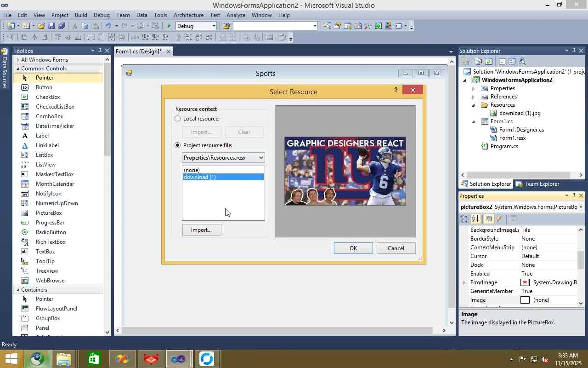Viewport: 588px width, 368px height.
Task: Click the preview image thumbnail
Action: tap(345, 171)
